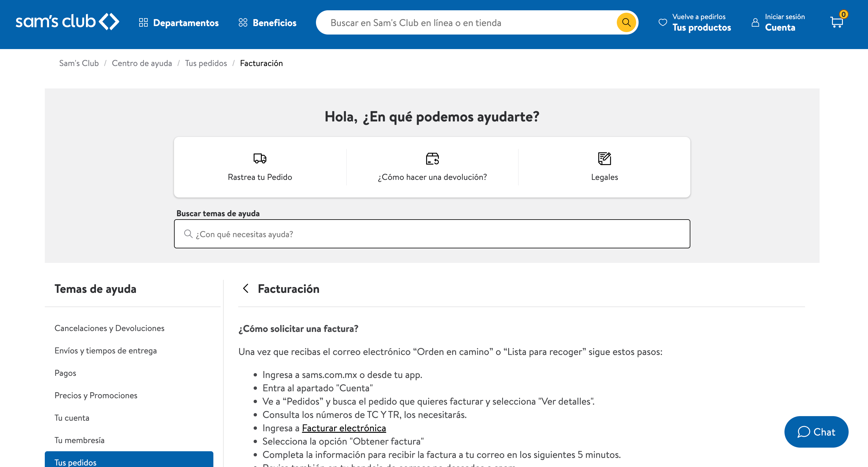
Task: Open the Facturar electrónica link
Action: point(344,428)
